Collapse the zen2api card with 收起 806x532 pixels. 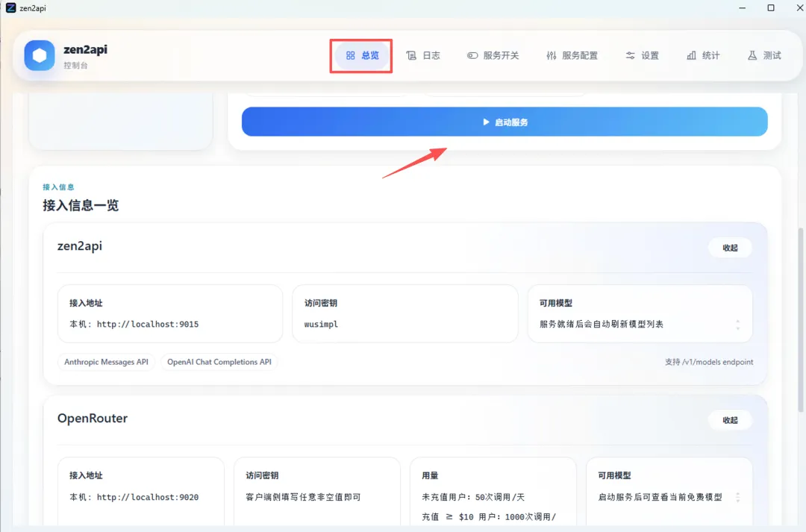click(x=730, y=248)
